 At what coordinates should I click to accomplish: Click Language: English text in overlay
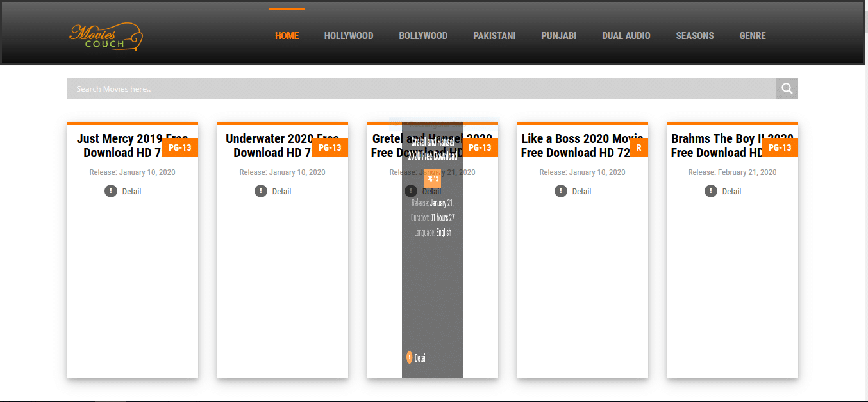tap(433, 233)
